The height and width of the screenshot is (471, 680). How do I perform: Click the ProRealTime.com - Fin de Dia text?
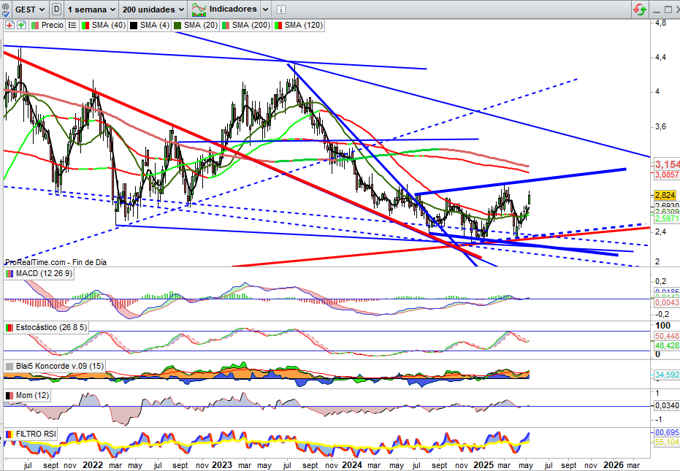click(x=56, y=262)
